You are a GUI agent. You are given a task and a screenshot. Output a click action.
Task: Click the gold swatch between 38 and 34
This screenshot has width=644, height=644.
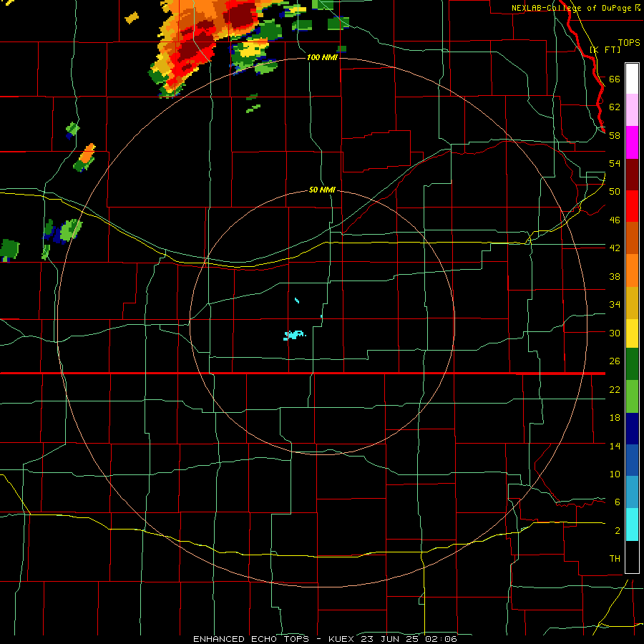click(632, 303)
